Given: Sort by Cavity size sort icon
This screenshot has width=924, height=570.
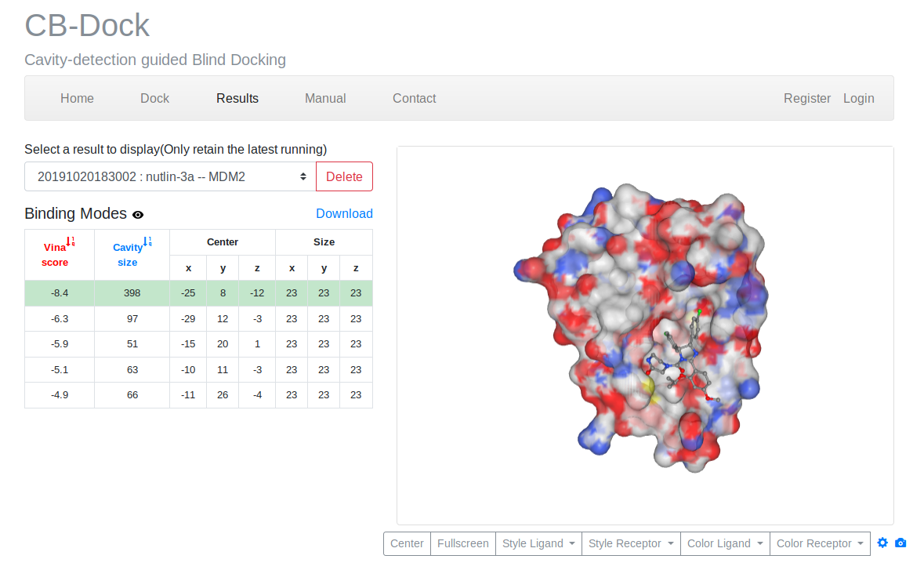Looking at the screenshot, I should [147, 242].
